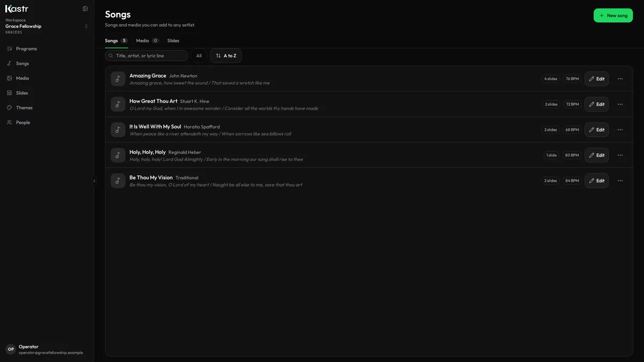
Task: Open more options for Be Thou My Vision
Action: (x=620, y=181)
